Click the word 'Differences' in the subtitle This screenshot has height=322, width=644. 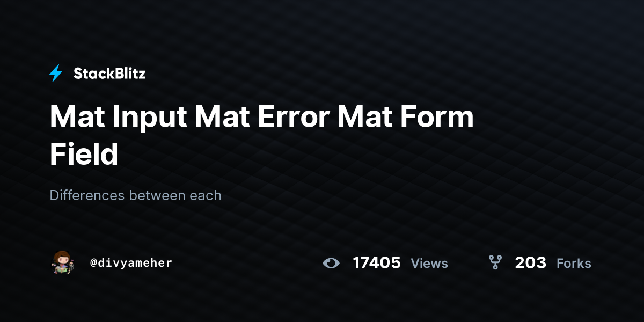[87, 195]
